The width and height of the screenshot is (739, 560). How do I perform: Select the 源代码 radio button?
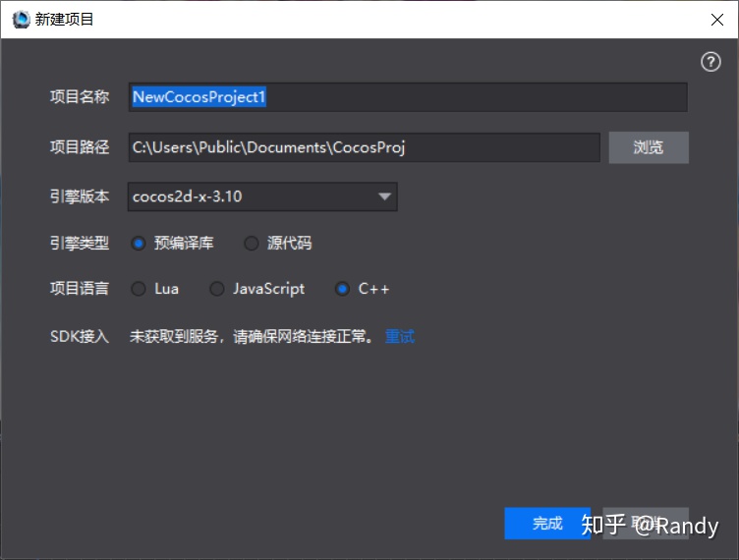click(252, 243)
